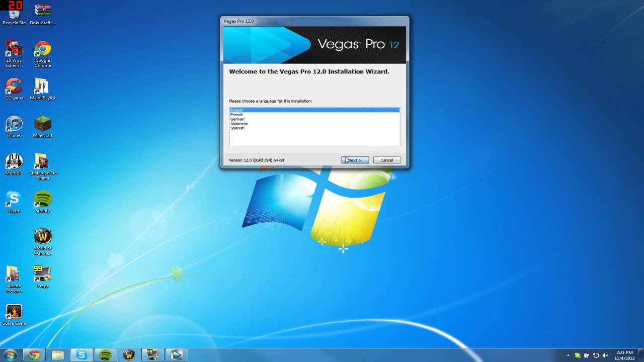The image size is (644, 362).
Task: Select the Anime Pictures desktop folder
Action: click(14, 280)
